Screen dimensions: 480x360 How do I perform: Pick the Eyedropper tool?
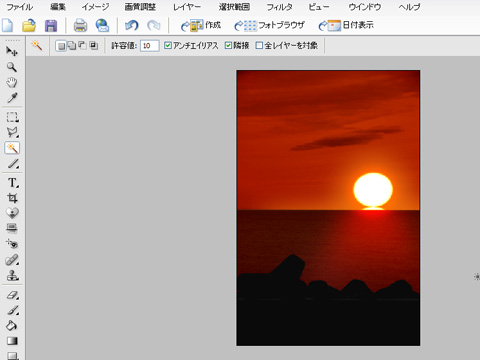[12, 98]
